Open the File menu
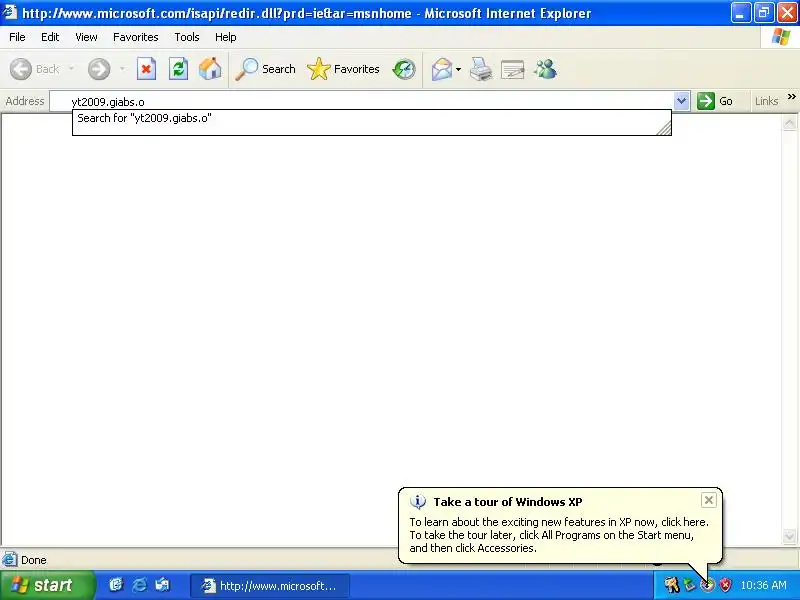The width and height of the screenshot is (800, 600). (17, 37)
